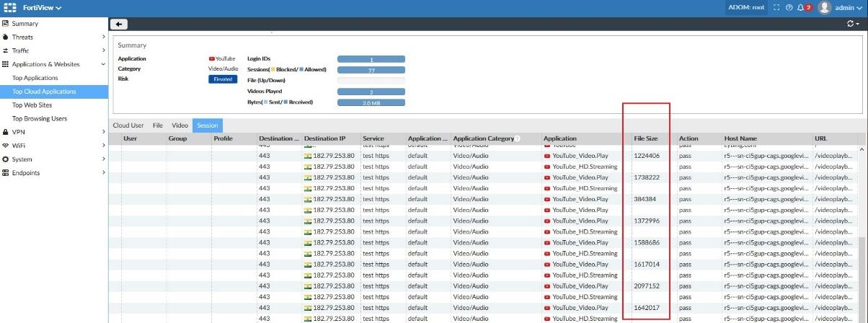The width and height of the screenshot is (868, 323).
Task: Click the refresh icon
Action: coord(851,24)
